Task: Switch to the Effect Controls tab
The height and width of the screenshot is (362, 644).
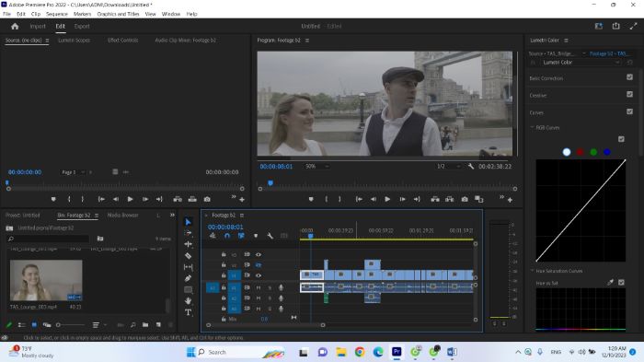Action: [x=122, y=41]
